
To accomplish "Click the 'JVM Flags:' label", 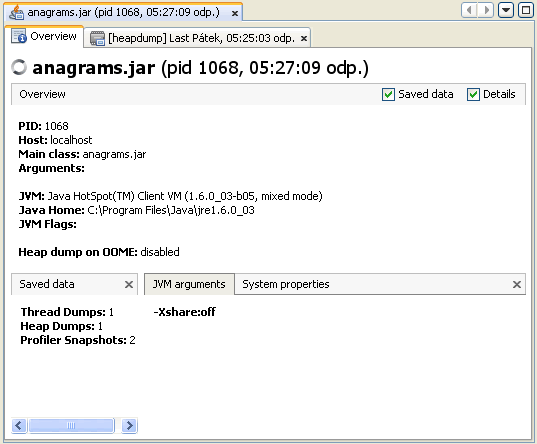I will pyautogui.click(x=48, y=224).
